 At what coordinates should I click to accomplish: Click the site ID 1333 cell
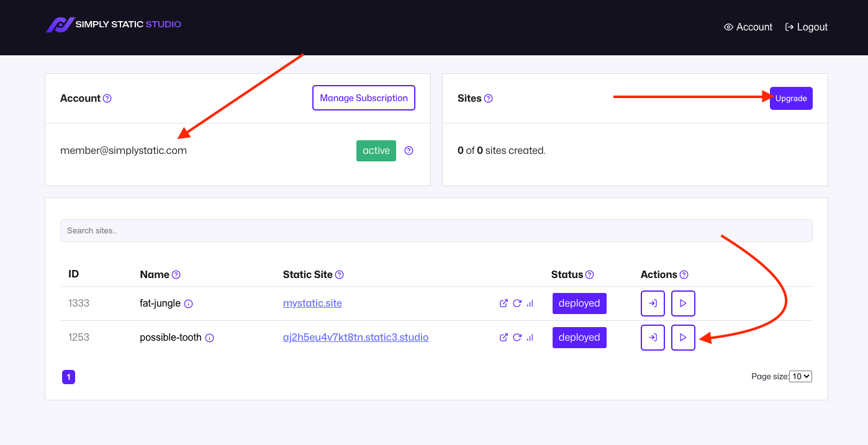[79, 303]
